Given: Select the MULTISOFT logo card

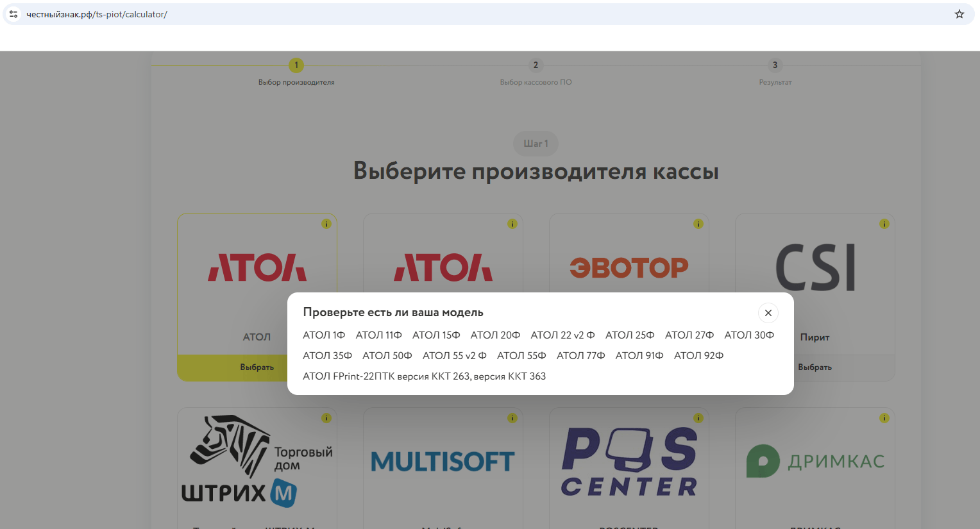Looking at the screenshot, I should pos(443,462).
